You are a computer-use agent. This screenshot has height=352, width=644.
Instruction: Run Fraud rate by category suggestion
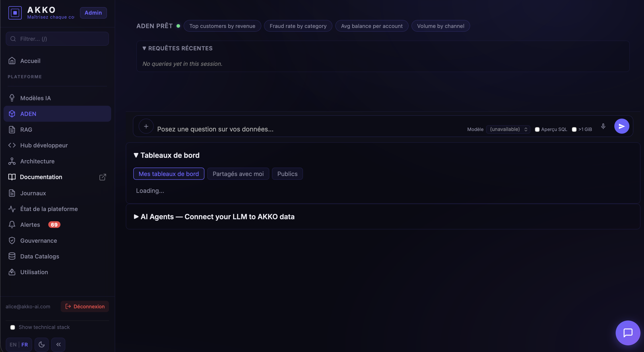coord(298,26)
